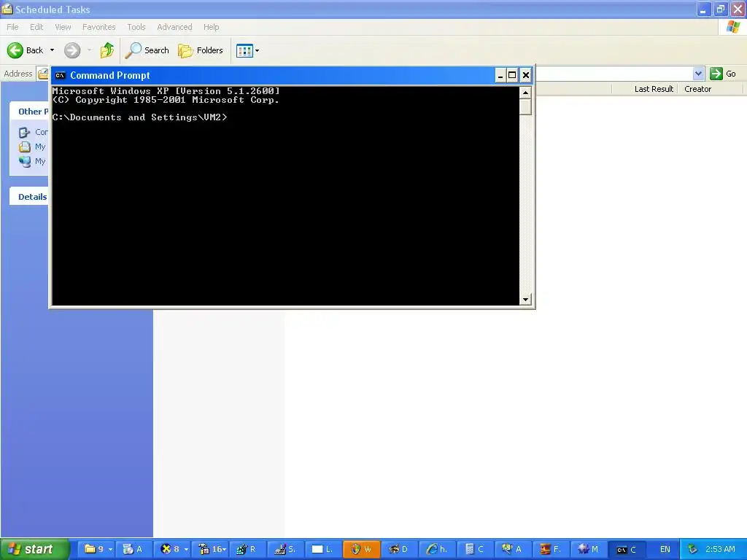Image resolution: width=747 pixels, height=560 pixels.
Task: Open the first Other Places link icon
Action: (x=24, y=133)
